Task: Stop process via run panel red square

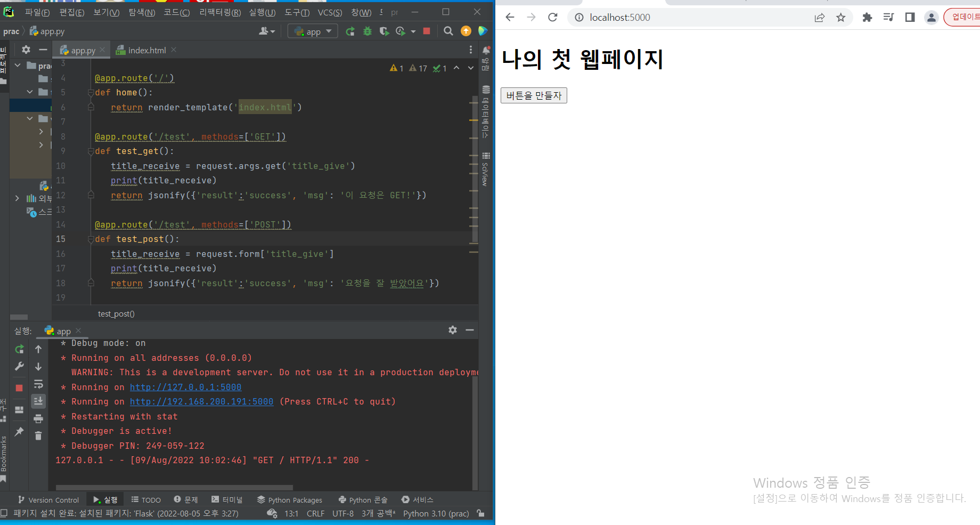Action: coord(19,387)
